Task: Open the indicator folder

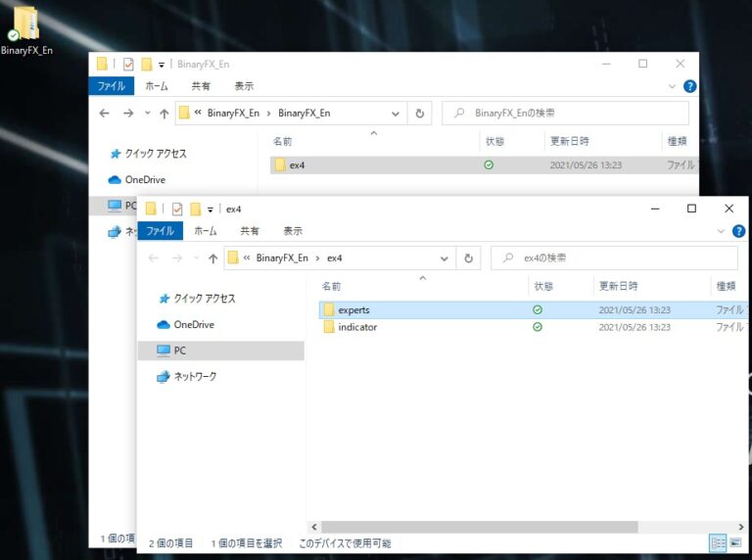Action: [356, 327]
